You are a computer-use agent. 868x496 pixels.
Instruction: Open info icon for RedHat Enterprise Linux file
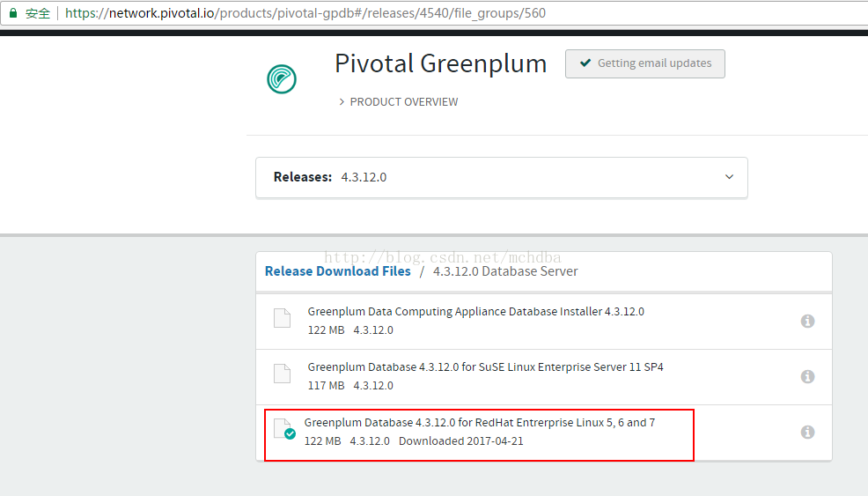click(807, 432)
